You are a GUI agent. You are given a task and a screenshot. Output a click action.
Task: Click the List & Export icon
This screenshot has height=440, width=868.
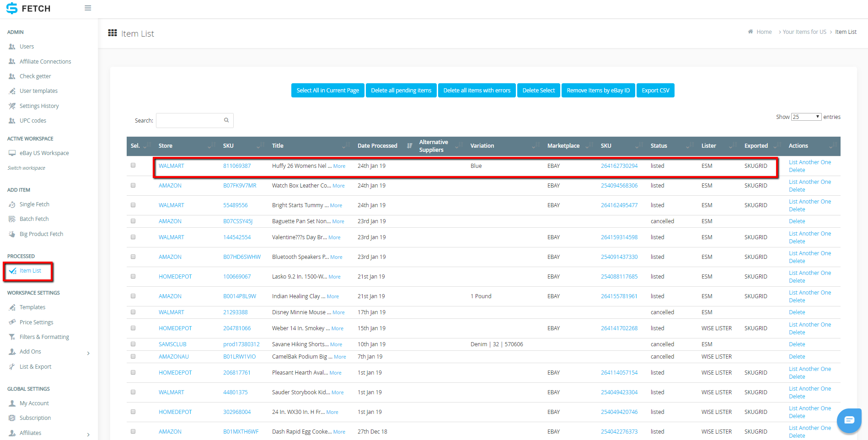click(12, 367)
